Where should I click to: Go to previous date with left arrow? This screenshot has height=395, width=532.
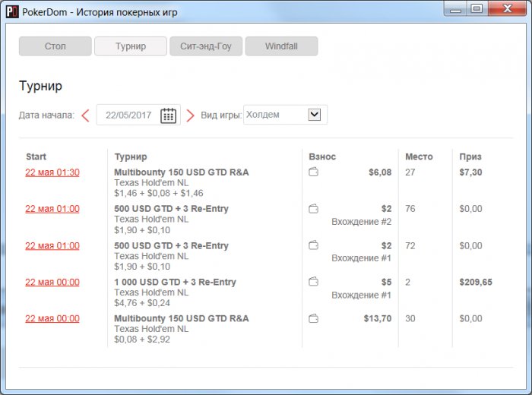(x=85, y=115)
